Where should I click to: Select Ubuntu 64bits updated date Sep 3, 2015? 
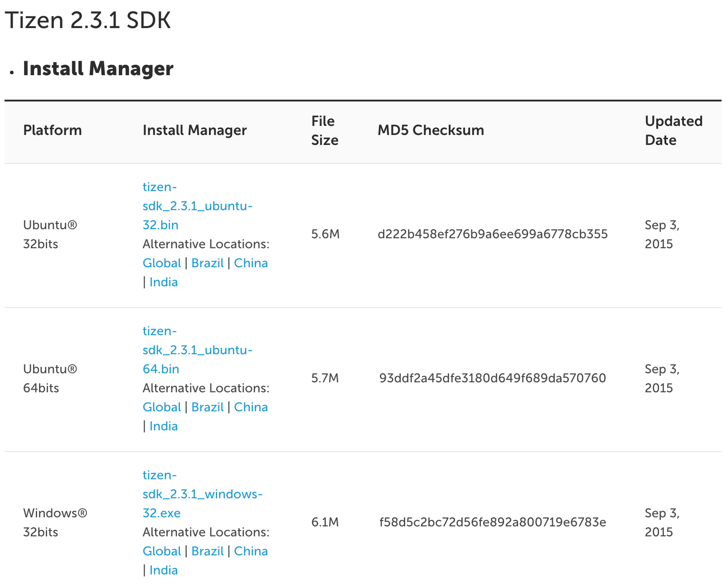(662, 379)
